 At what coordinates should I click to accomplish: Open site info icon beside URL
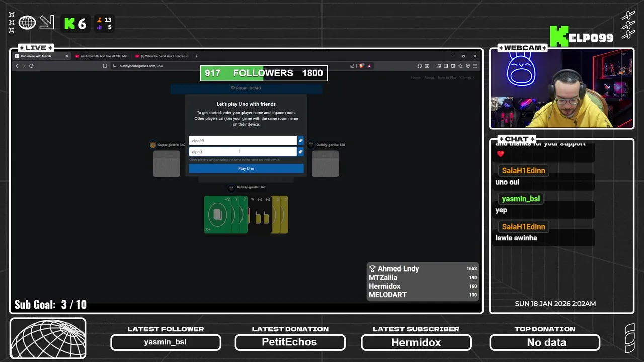click(114, 66)
